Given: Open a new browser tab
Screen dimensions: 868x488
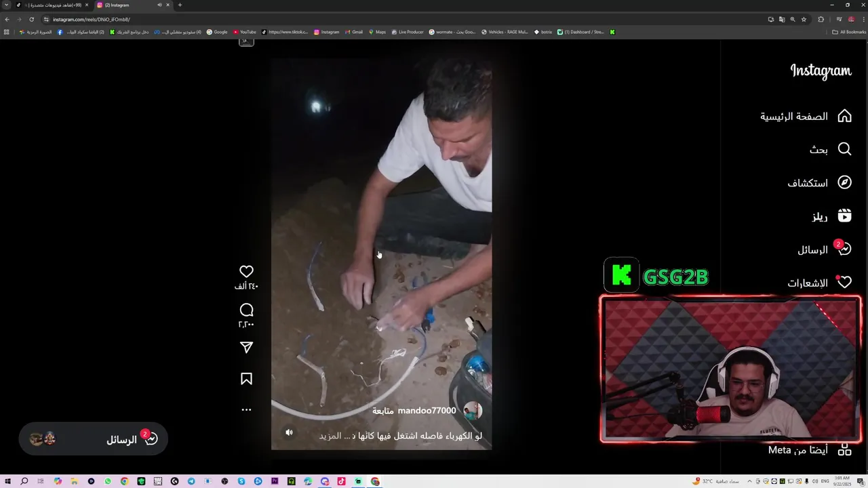Looking at the screenshot, I should click(180, 5).
